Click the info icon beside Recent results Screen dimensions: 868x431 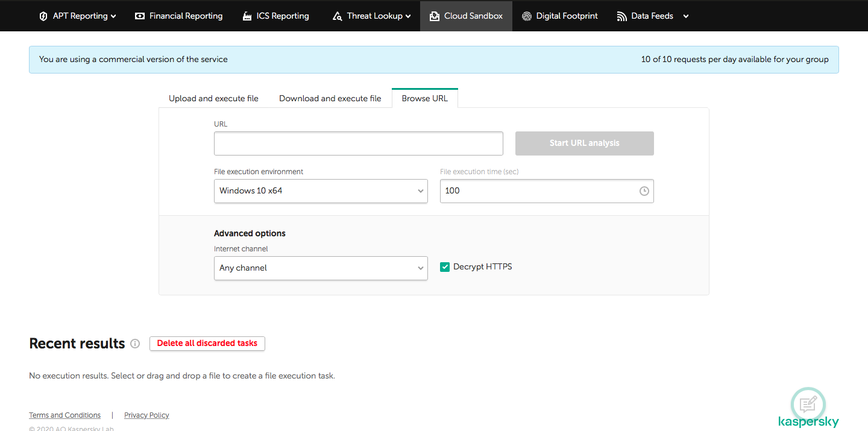pyautogui.click(x=135, y=344)
